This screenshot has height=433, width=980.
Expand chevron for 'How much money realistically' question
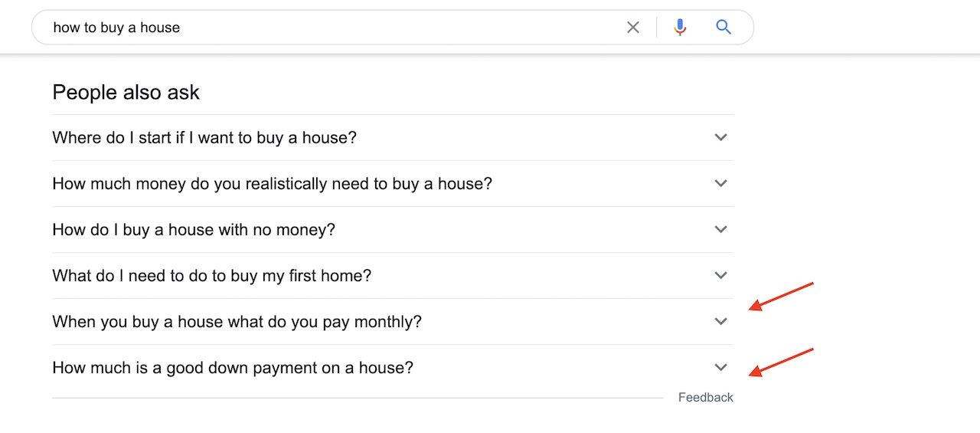click(720, 183)
